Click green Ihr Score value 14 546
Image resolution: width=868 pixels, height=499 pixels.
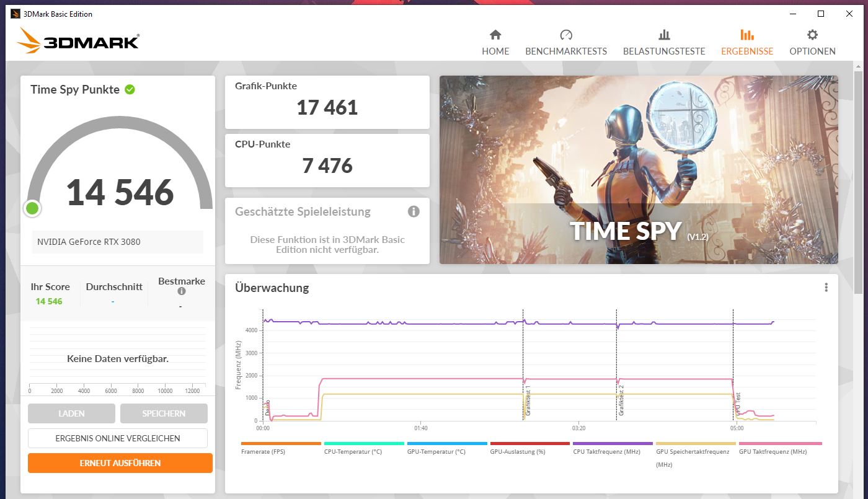pos(49,301)
